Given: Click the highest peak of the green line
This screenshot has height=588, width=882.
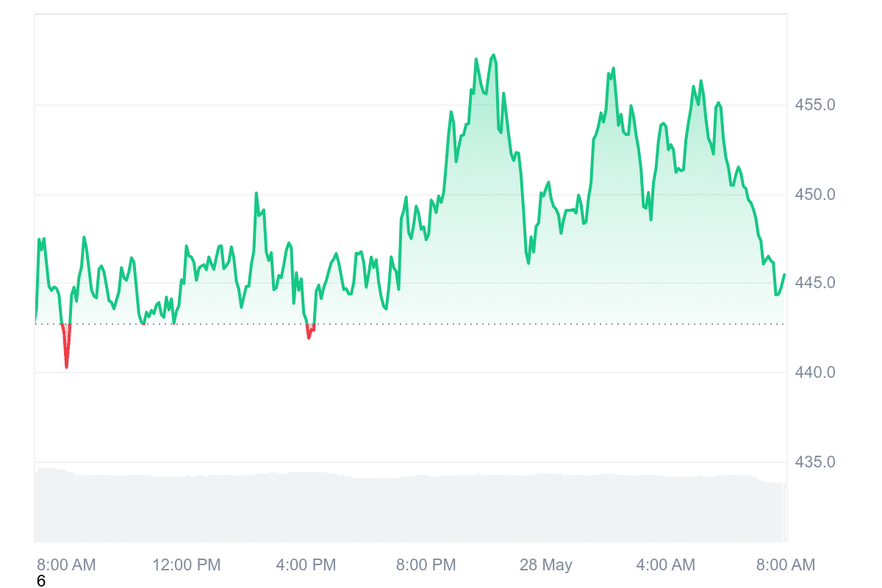Looking at the screenshot, I should tap(493, 55).
